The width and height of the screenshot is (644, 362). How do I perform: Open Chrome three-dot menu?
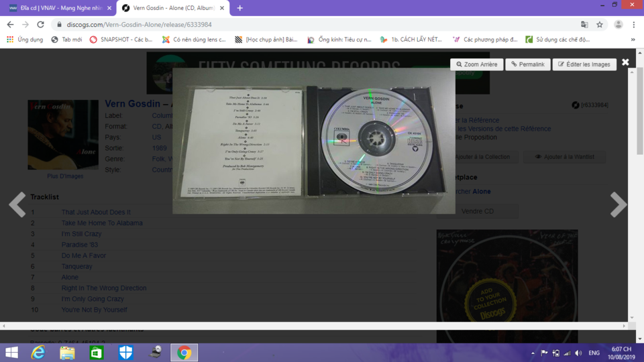[634, 25]
